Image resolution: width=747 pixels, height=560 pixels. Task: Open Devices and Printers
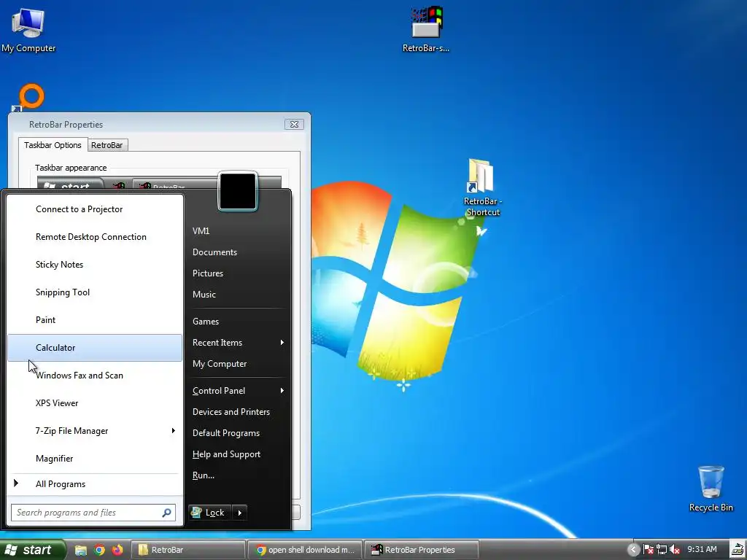point(239,412)
